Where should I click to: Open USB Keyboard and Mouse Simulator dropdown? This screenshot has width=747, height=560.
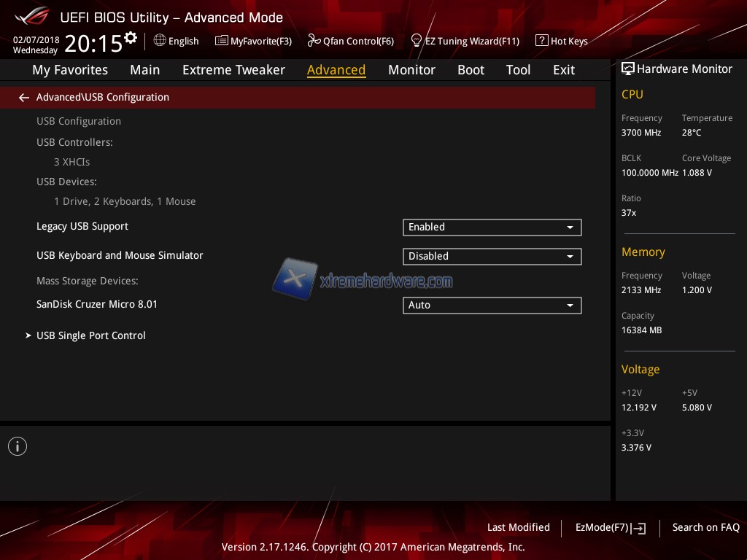tap(492, 257)
